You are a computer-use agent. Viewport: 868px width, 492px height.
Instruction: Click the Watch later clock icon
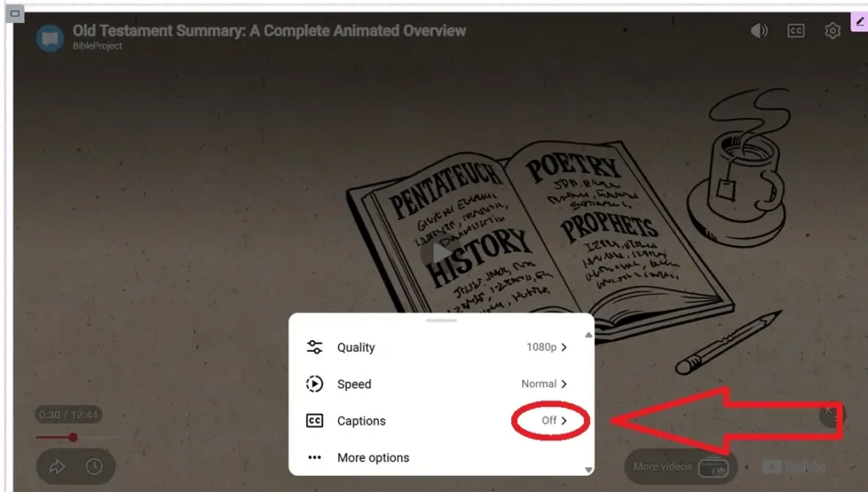[94, 467]
